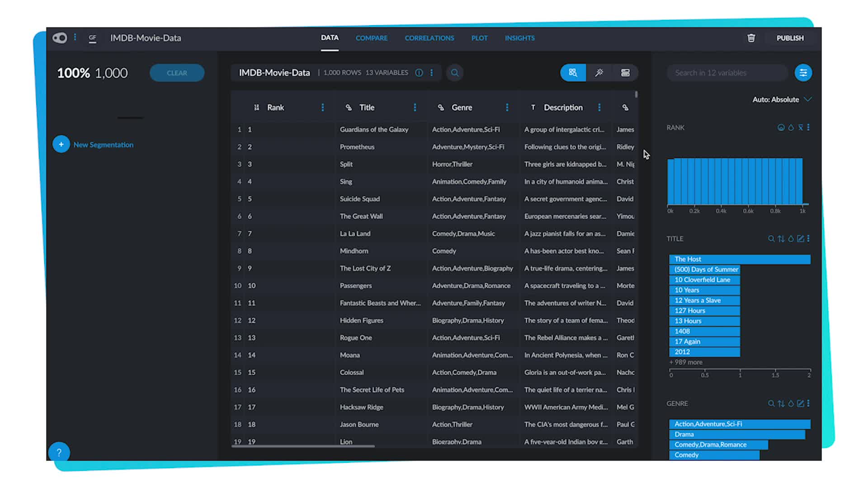This screenshot has width=868, height=488.
Task: Open the TITLE chart three-dot menu
Action: [x=808, y=239]
